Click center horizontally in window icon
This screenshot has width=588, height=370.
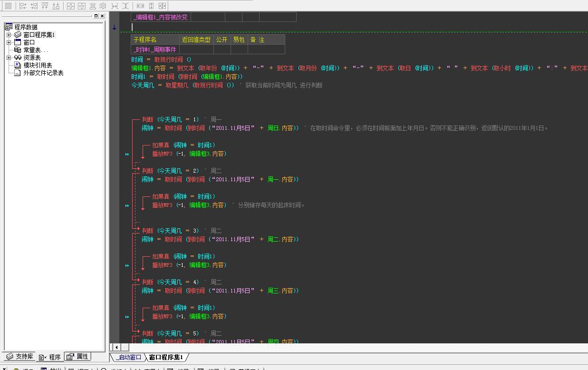click(x=70, y=6)
